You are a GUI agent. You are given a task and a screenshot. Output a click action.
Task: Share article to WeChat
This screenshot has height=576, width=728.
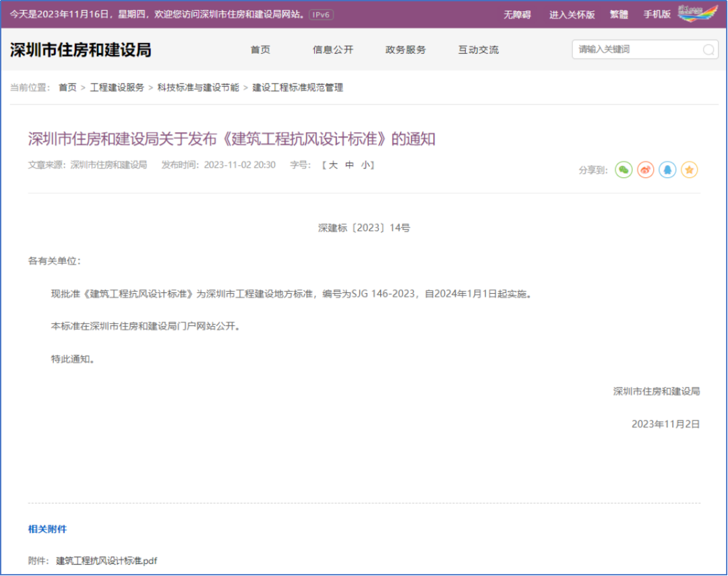[624, 170]
